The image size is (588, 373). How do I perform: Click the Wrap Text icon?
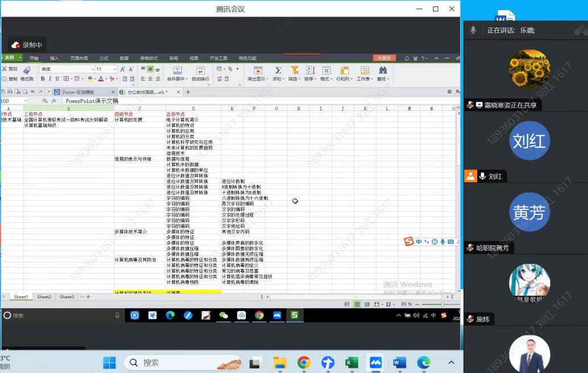tap(200, 71)
